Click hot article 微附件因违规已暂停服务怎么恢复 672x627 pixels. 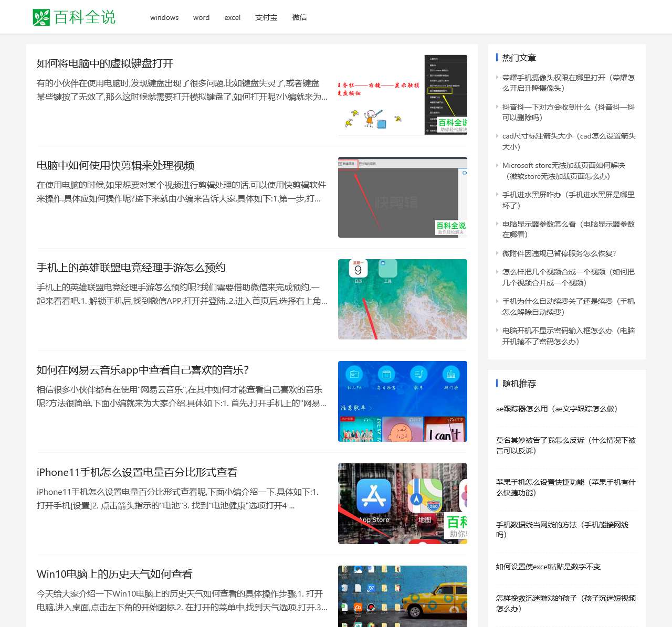click(x=559, y=253)
